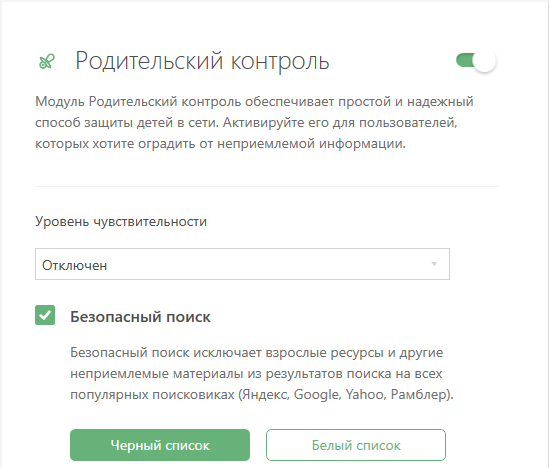Image resolution: width=549 pixels, height=468 pixels.
Task: Click the Безопасный поиск bold label
Action: [x=140, y=317]
